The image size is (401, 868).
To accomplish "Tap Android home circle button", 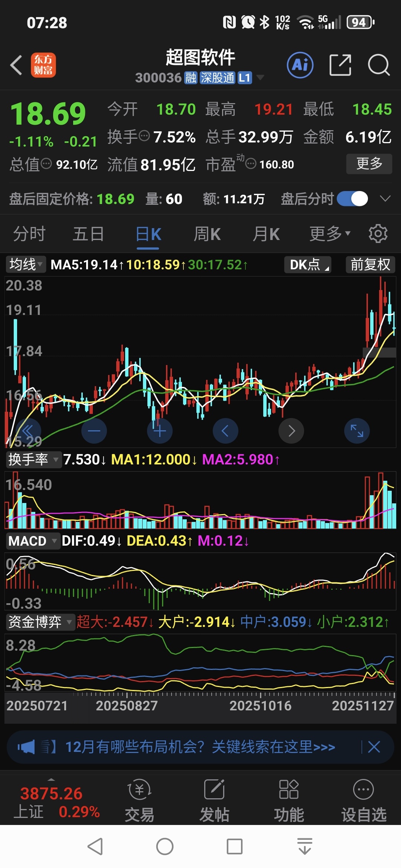I will pos(165,846).
